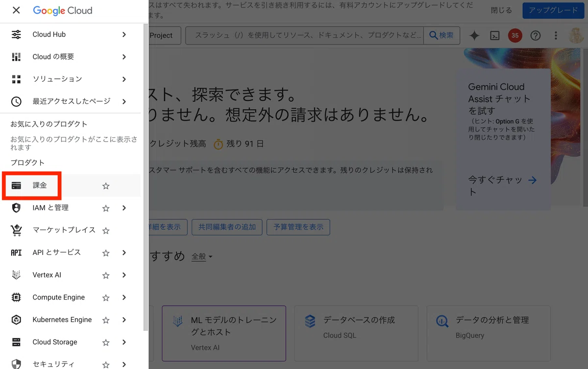Click the Compute Engine chip icon
Viewport: 588px width, 369px height.
(16, 298)
